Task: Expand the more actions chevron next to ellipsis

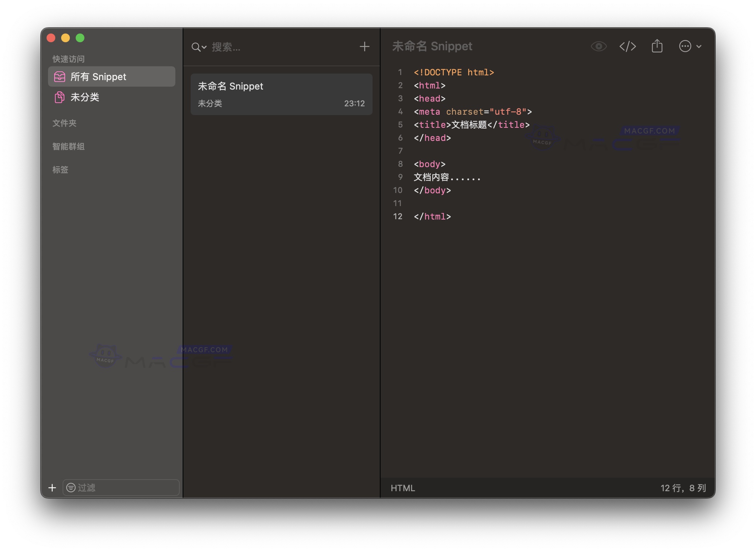Action: point(698,47)
